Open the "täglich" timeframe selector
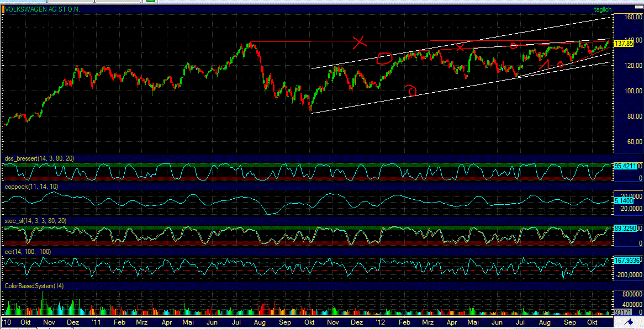 [604, 9]
